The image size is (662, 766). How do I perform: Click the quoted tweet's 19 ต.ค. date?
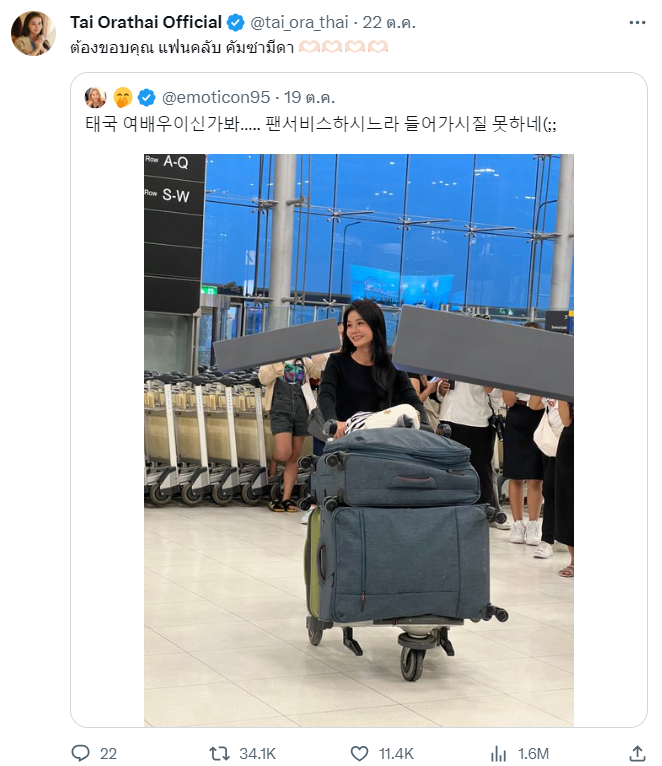[x=309, y=98]
